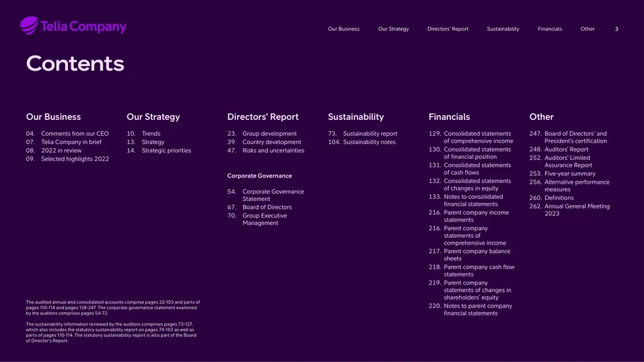Open Notes to parent company financial statements

click(x=470, y=309)
